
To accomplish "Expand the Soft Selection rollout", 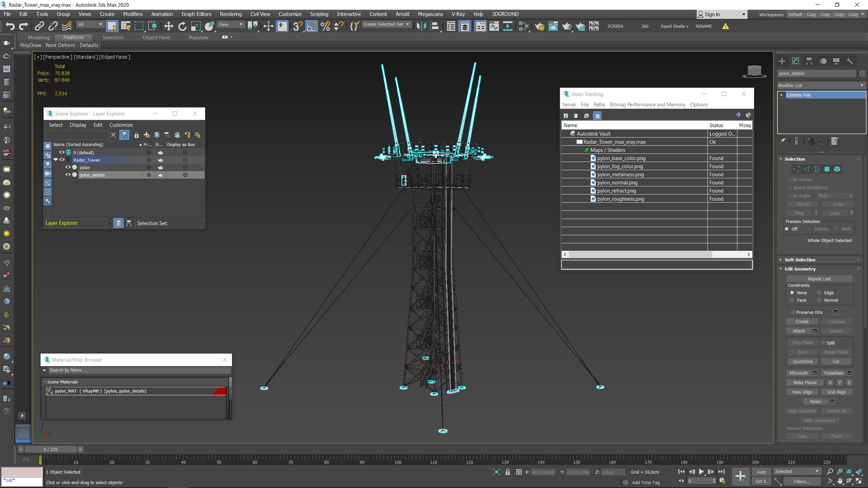I will pyautogui.click(x=800, y=260).
